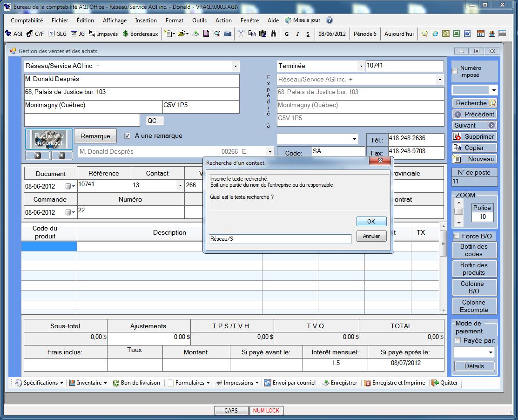Image resolution: width=518 pixels, height=420 pixels.
Task: Click the new document toolbar icon
Action: point(169,34)
